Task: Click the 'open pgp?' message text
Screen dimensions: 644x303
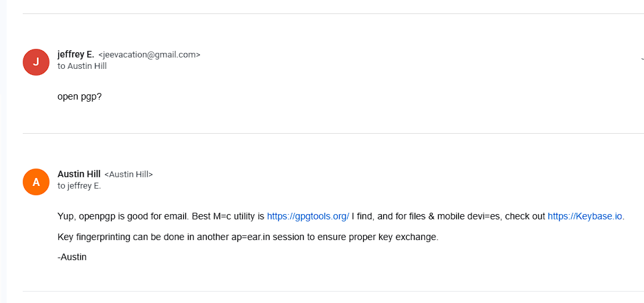Action: [x=80, y=96]
